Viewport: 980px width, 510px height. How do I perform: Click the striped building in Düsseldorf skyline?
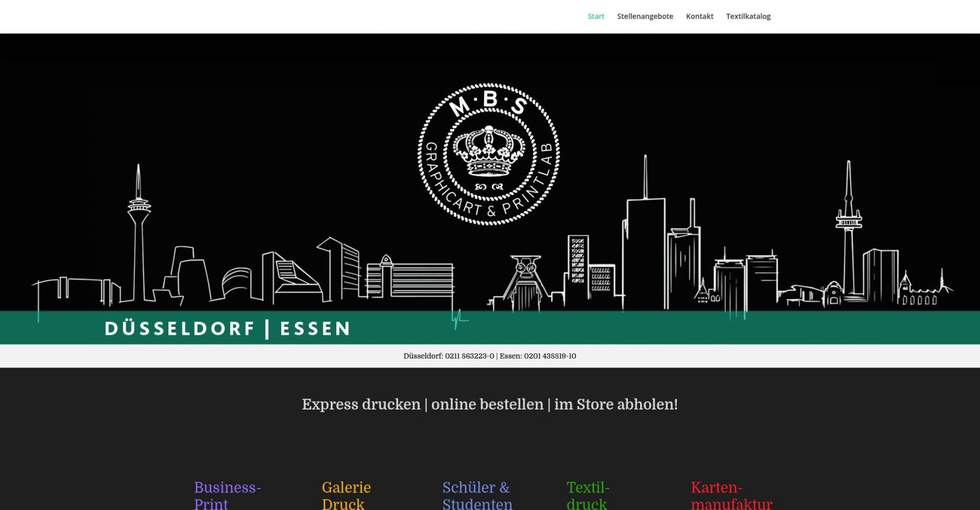(x=421, y=280)
